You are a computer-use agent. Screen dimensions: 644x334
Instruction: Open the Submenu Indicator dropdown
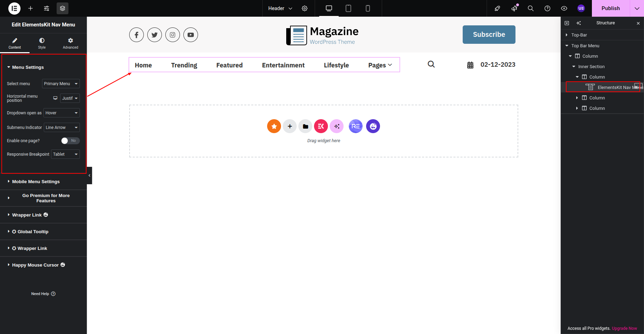point(62,128)
